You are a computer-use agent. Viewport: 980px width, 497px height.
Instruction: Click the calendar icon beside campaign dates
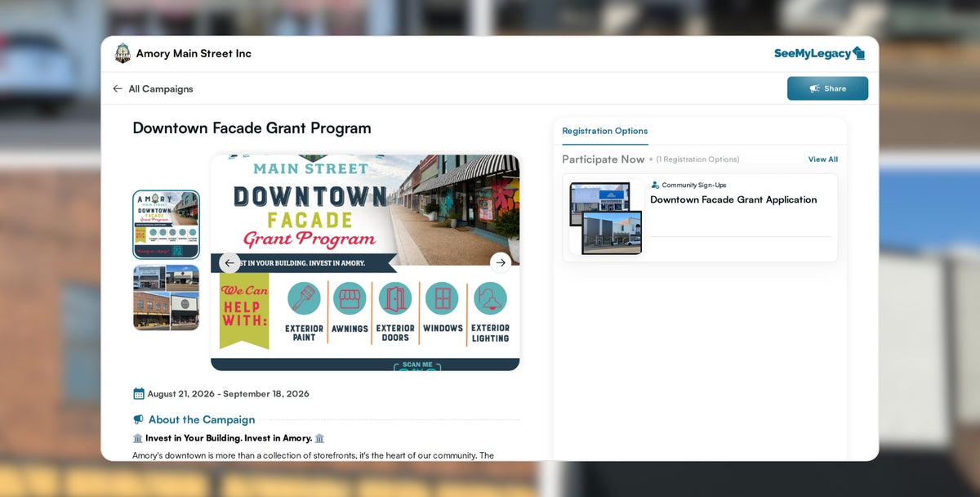point(139,393)
